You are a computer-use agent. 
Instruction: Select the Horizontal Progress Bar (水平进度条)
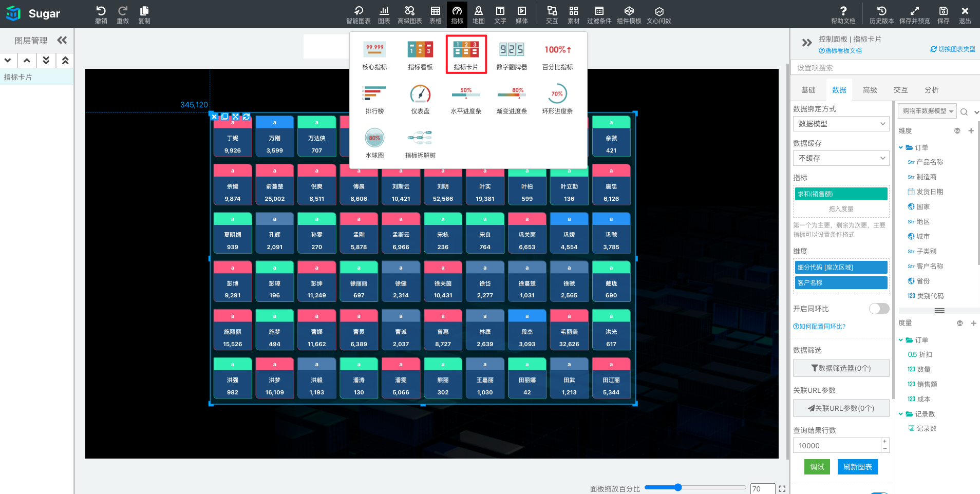coord(466,100)
